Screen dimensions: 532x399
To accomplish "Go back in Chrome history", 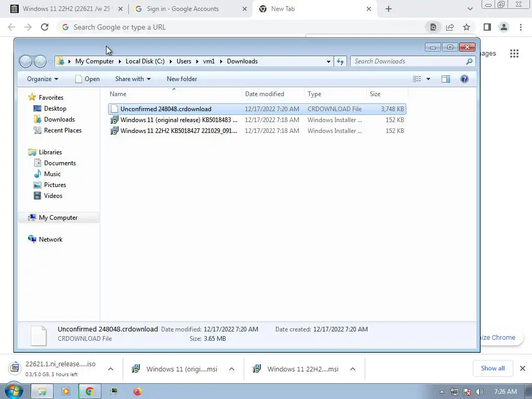I will click(11, 27).
